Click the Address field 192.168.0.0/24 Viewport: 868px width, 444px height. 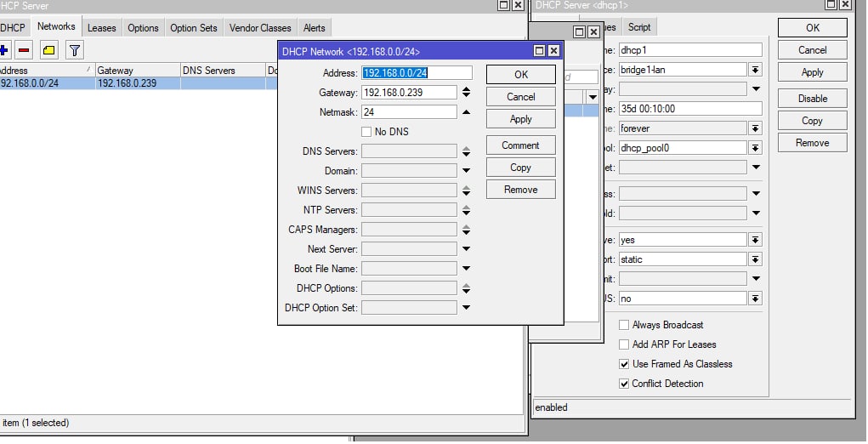(417, 72)
